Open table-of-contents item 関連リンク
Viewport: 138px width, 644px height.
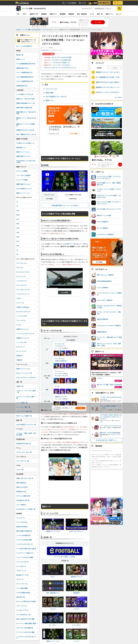point(49,100)
